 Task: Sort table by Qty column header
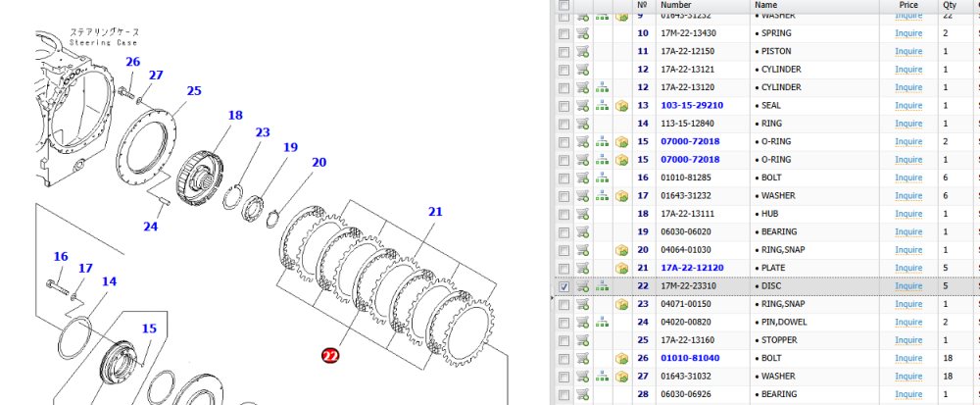[x=950, y=4]
